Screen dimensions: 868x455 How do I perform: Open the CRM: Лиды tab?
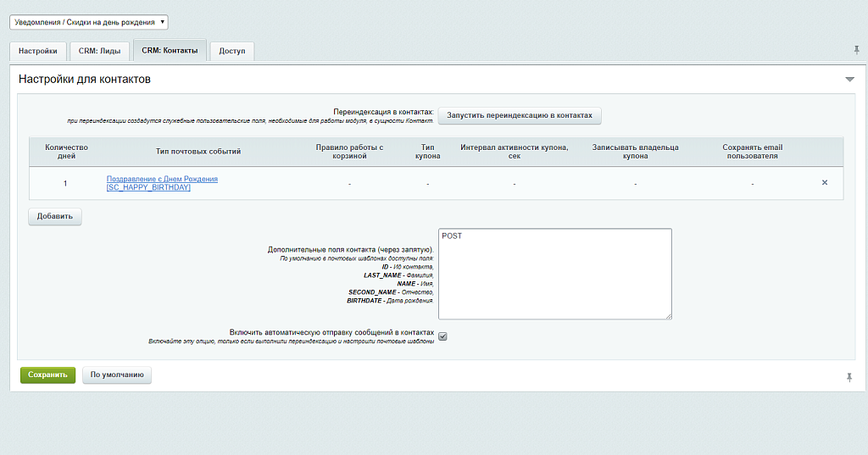click(99, 51)
